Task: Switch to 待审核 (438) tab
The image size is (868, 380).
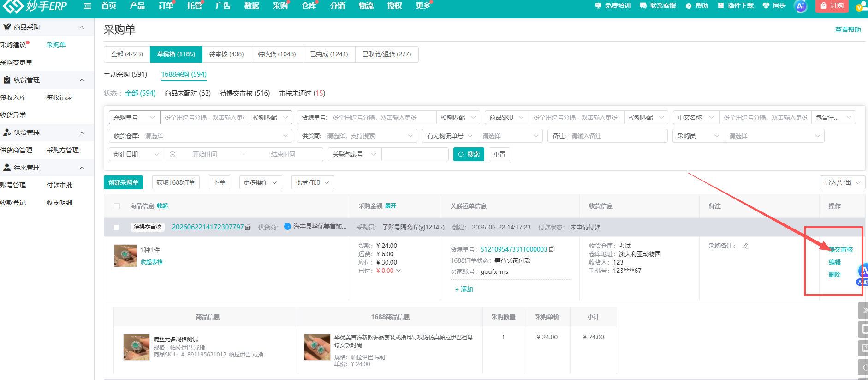Action: pos(226,54)
